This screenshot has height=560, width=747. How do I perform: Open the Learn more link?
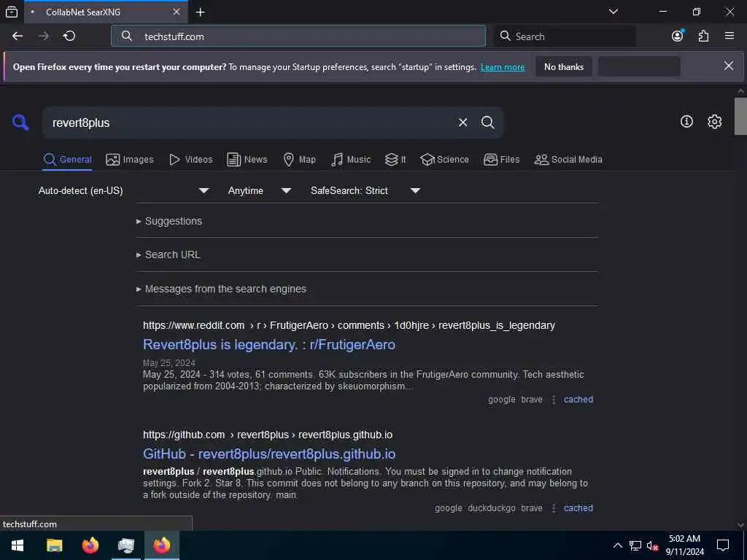pos(502,67)
